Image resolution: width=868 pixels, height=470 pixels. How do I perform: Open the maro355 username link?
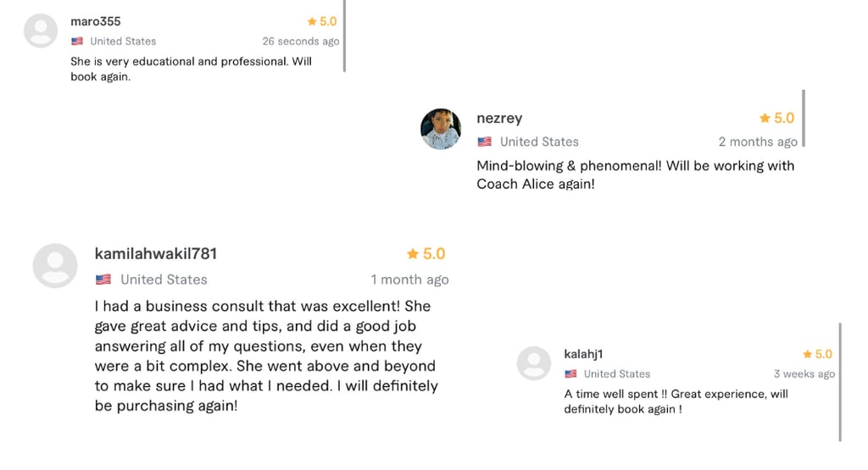click(x=96, y=21)
